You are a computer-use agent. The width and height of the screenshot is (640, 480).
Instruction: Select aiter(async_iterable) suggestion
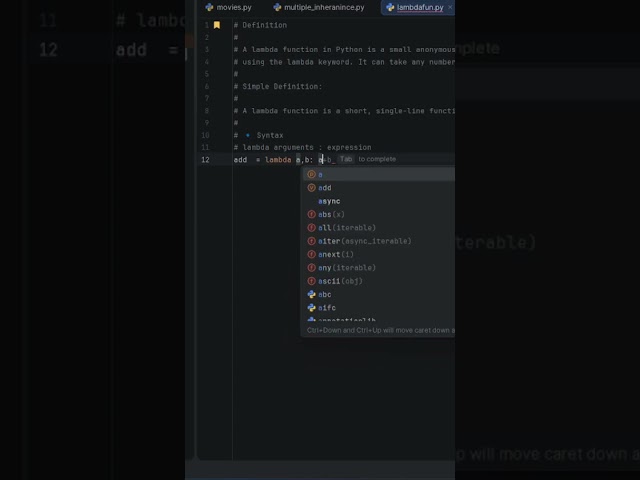point(379,241)
